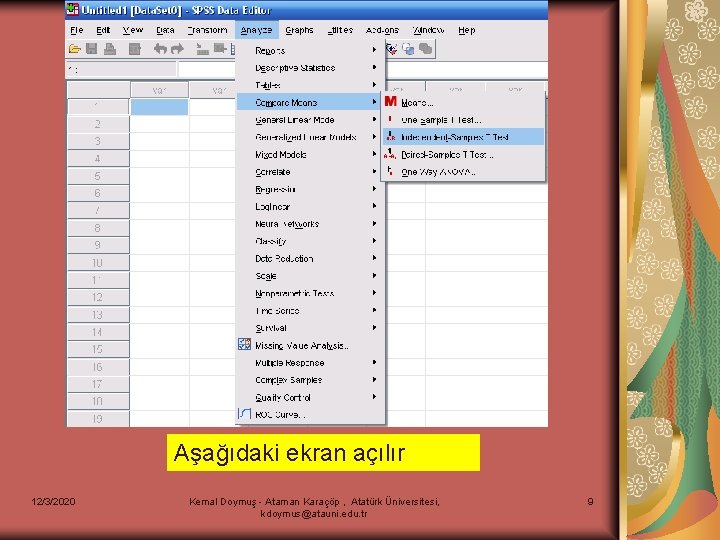Select row header number 5
The image size is (720, 540).
pyautogui.click(x=98, y=176)
